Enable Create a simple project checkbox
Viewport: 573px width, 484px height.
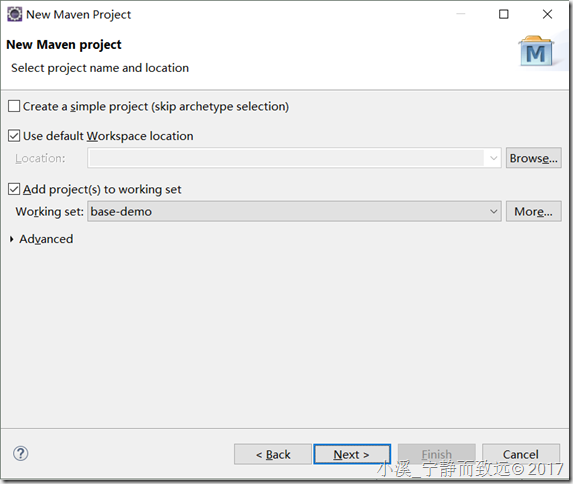14,106
